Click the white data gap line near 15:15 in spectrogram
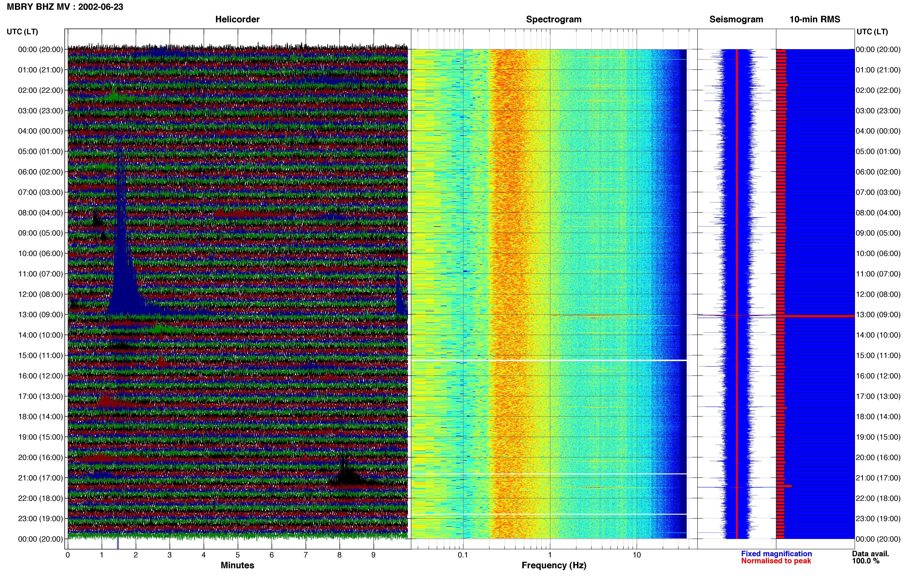The height and width of the screenshot is (578, 924). pyautogui.click(x=549, y=360)
